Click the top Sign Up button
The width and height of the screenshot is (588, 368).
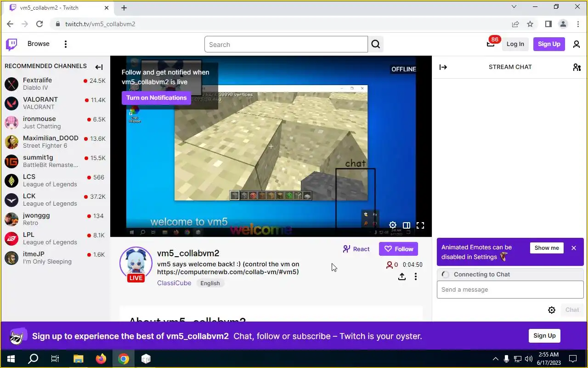(549, 44)
